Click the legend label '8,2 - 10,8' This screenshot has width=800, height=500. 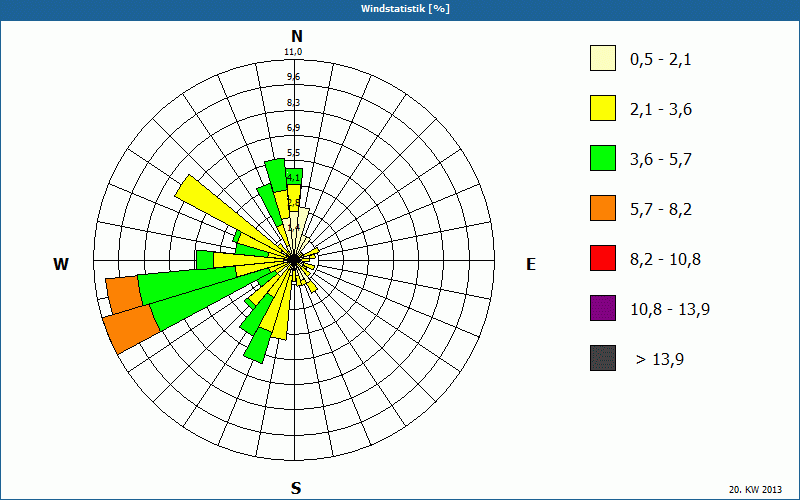pos(665,260)
